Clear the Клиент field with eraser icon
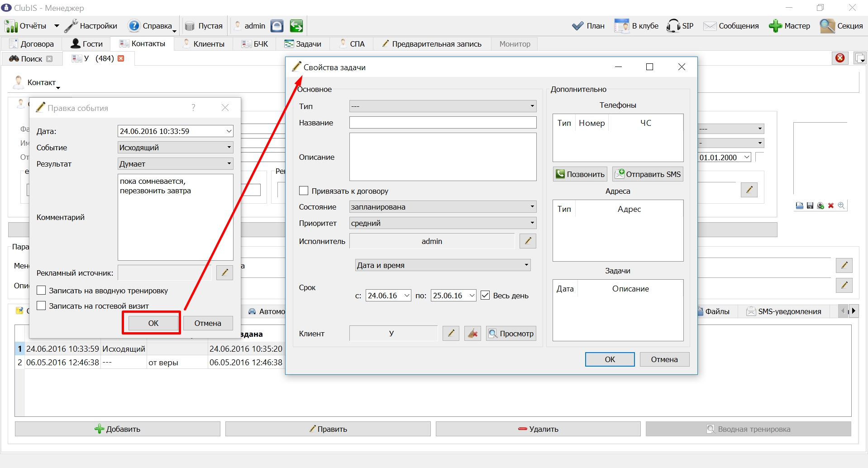 472,334
